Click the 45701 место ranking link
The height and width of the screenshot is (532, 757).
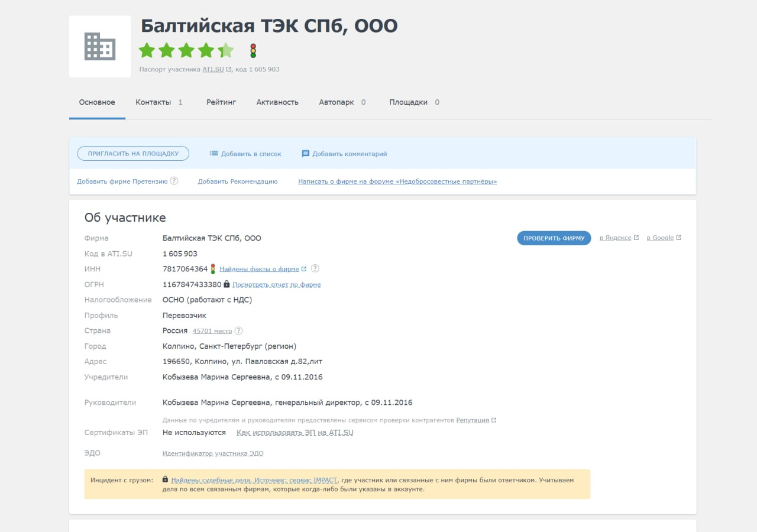click(212, 331)
